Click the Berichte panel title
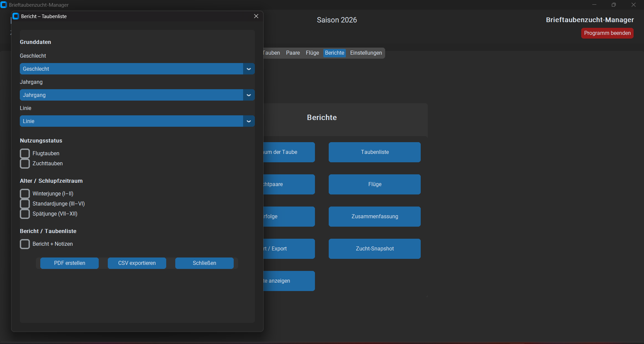Screen dimensions: 644x344 point(322,117)
